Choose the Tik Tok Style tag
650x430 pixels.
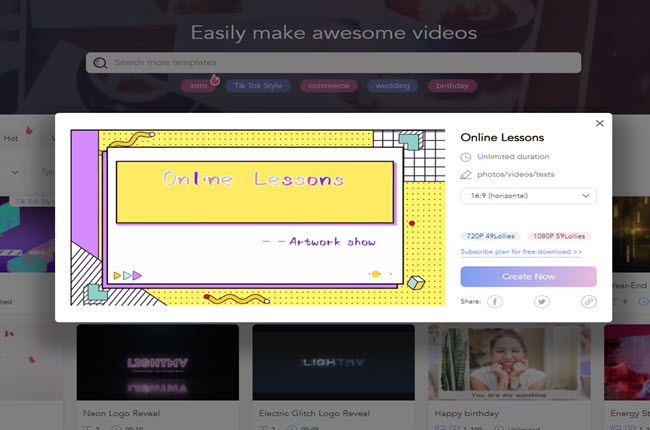point(258,86)
